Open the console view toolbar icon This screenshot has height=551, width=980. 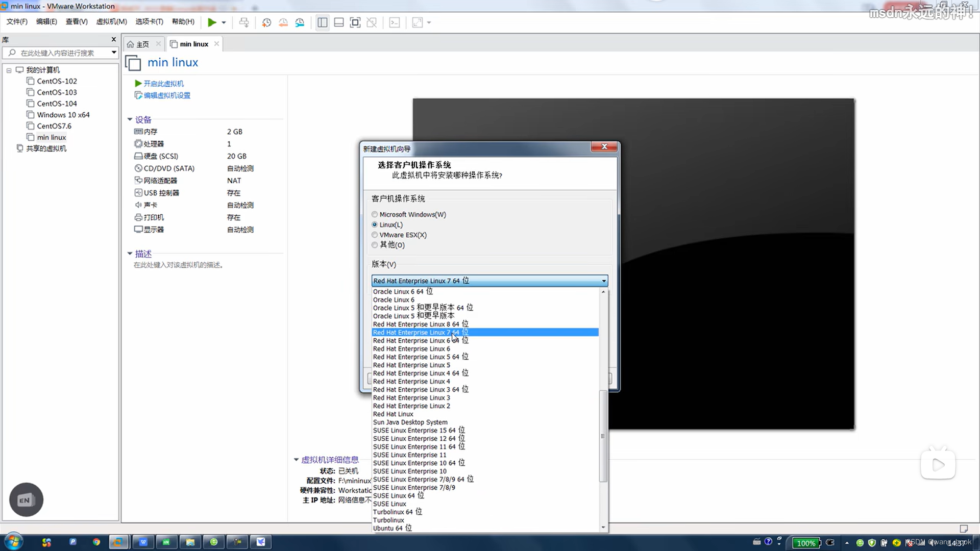coord(395,22)
